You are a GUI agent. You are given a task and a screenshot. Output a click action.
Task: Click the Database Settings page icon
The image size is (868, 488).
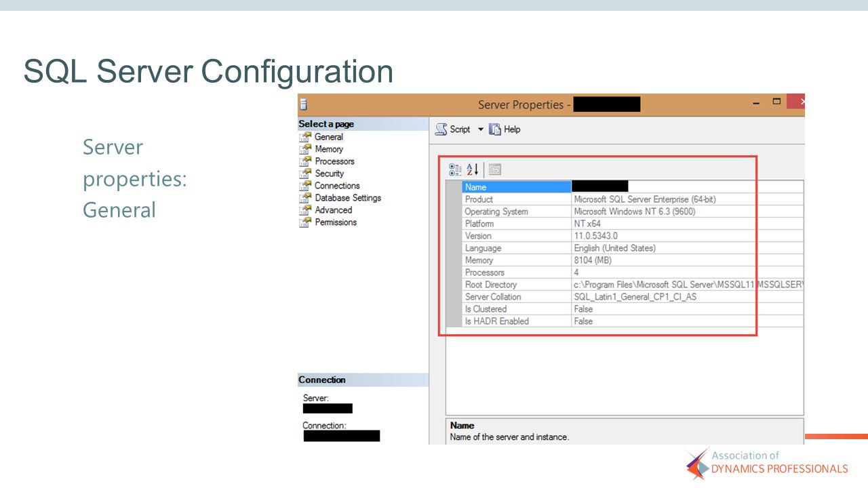pyautogui.click(x=305, y=198)
